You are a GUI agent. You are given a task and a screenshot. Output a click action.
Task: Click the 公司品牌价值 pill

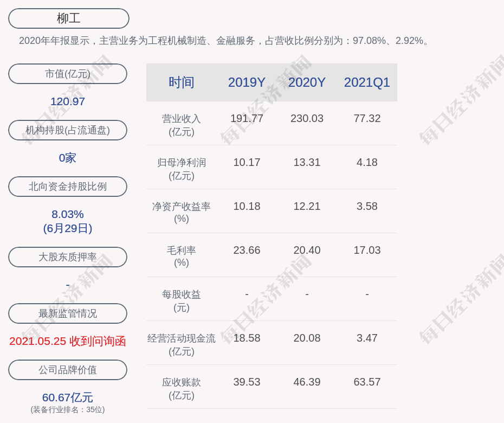point(68,370)
